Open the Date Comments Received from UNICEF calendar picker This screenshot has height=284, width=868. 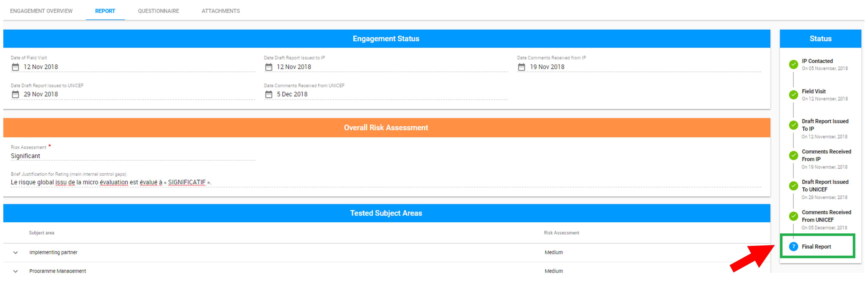pyautogui.click(x=268, y=94)
